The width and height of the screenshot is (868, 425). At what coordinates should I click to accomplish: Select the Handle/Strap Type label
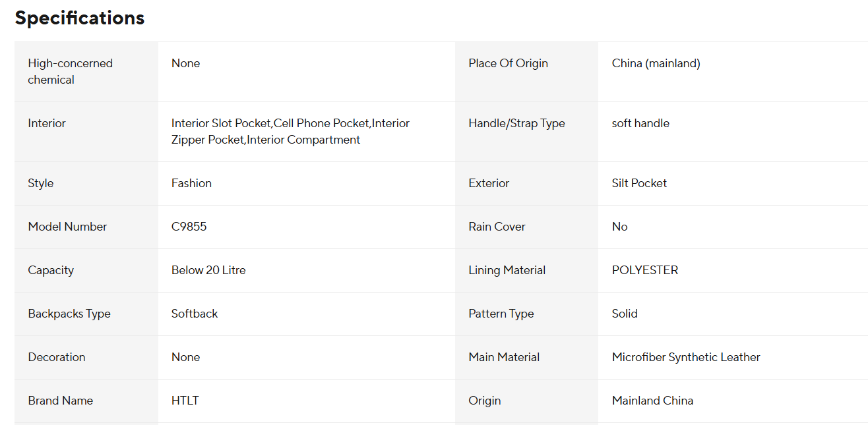(x=516, y=123)
